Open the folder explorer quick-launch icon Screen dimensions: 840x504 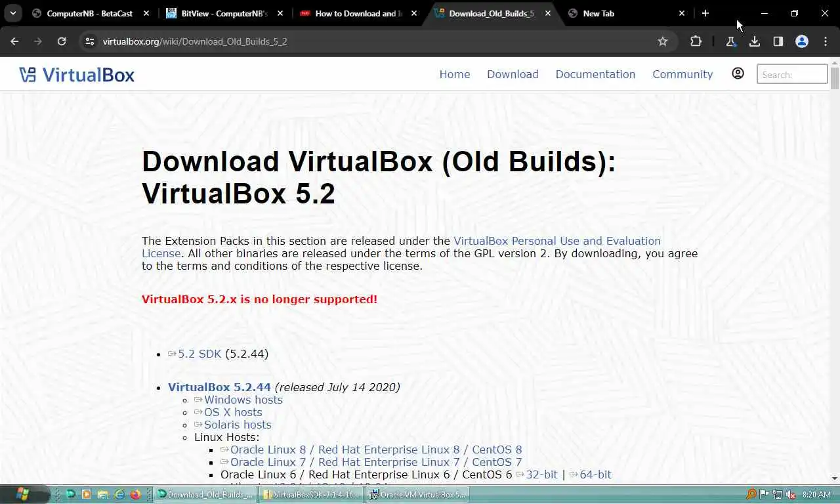pyautogui.click(x=103, y=494)
